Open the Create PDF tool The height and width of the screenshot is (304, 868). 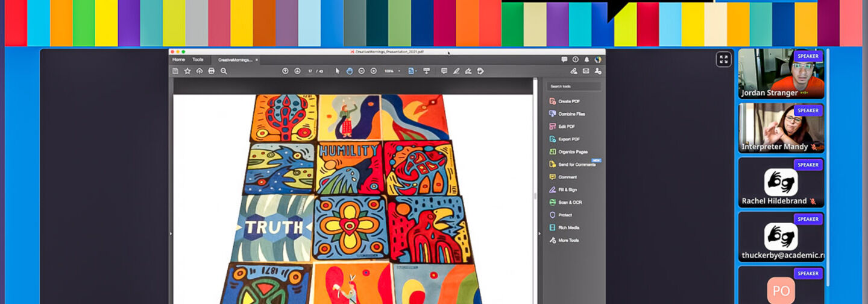click(568, 101)
